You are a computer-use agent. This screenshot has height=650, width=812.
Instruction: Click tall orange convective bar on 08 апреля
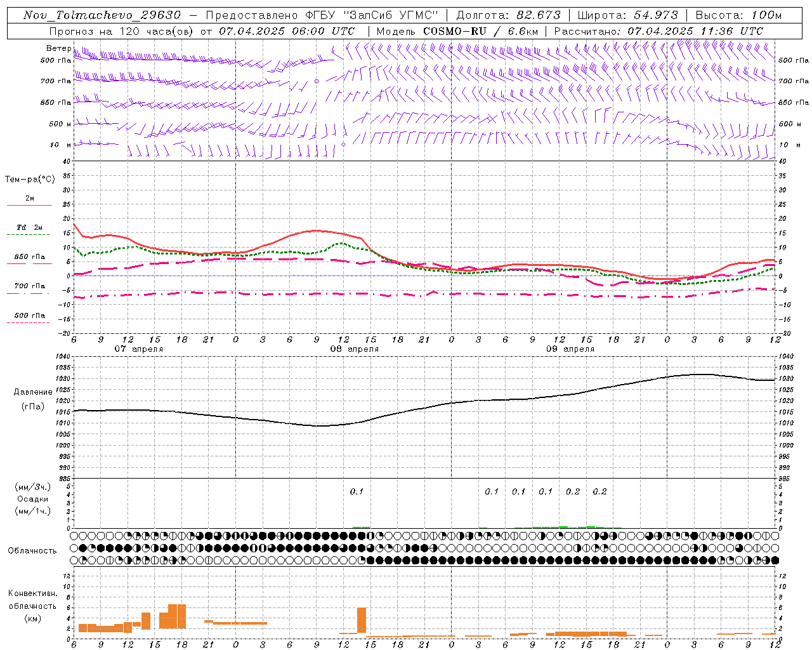pyautogui.click(x=362, y=621)
